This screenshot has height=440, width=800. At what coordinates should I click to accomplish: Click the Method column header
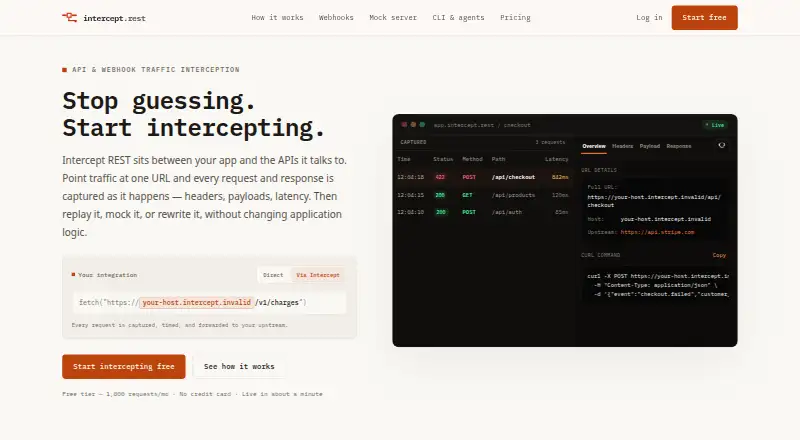[x=472, y=159]
